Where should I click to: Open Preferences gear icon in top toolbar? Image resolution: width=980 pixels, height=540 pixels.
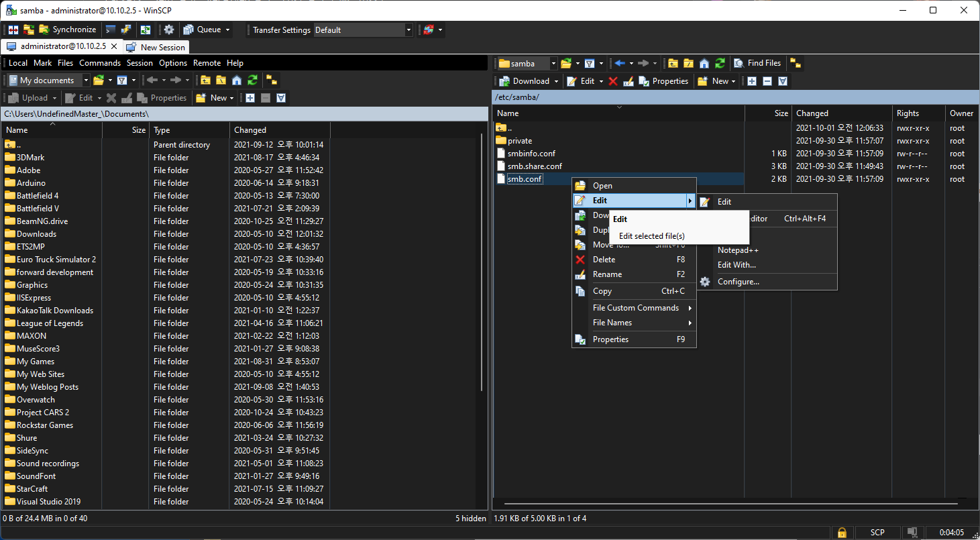[169, 30]
